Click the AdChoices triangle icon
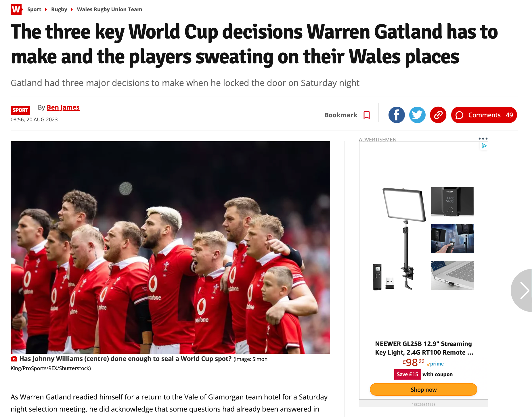Viewport: 532px width, 417px height. click(x=484, y=146)
